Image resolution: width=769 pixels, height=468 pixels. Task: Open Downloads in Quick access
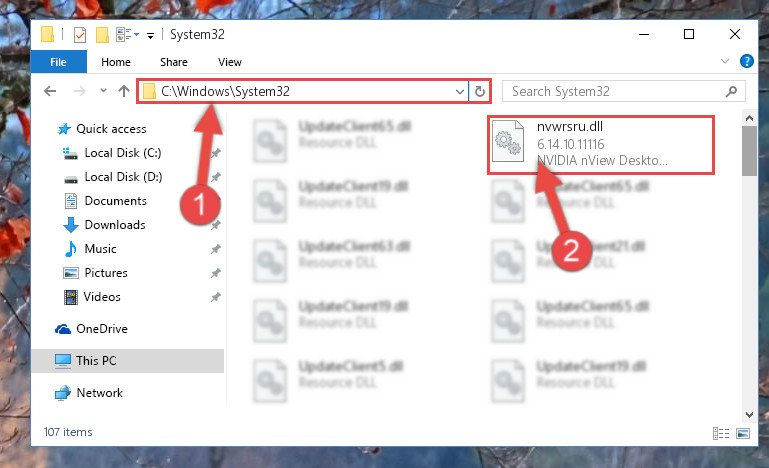115,225
